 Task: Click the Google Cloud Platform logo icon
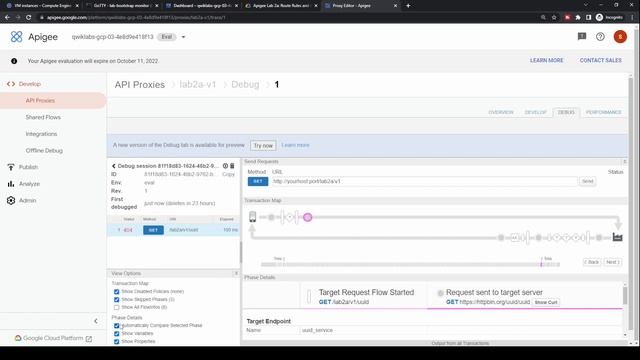click(18, 338)
